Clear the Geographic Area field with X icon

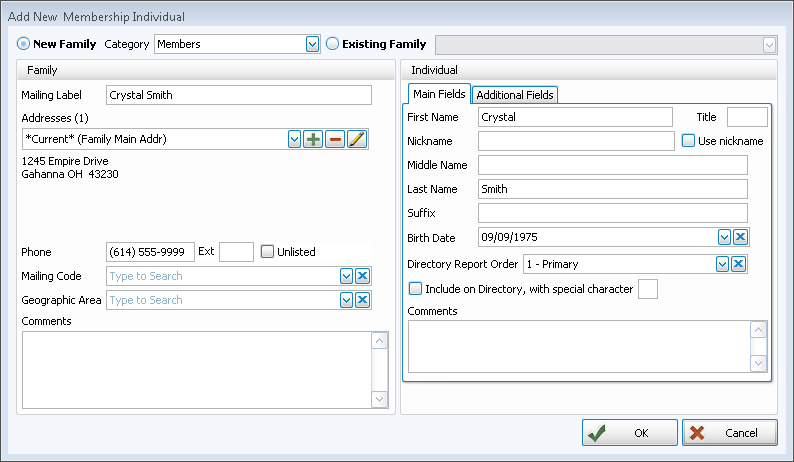point(362,300)
